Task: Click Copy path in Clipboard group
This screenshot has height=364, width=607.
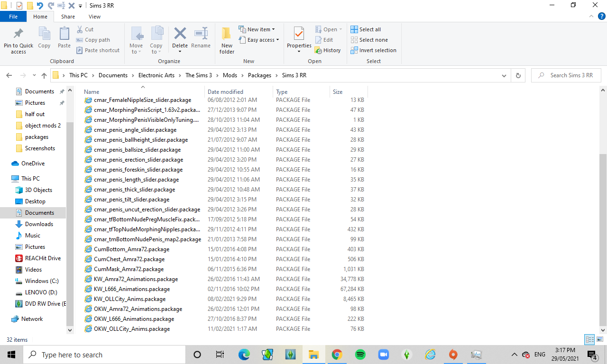Action: [93, 40]
